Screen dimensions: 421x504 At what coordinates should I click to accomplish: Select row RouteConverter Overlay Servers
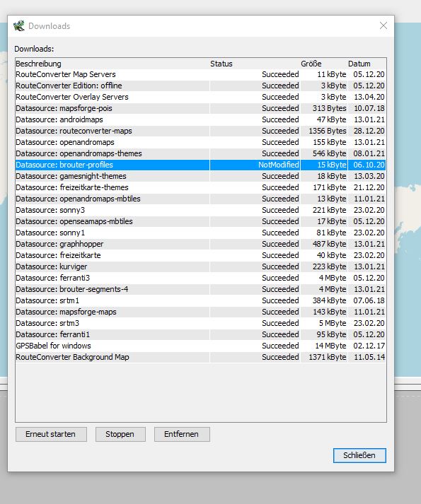200,97
